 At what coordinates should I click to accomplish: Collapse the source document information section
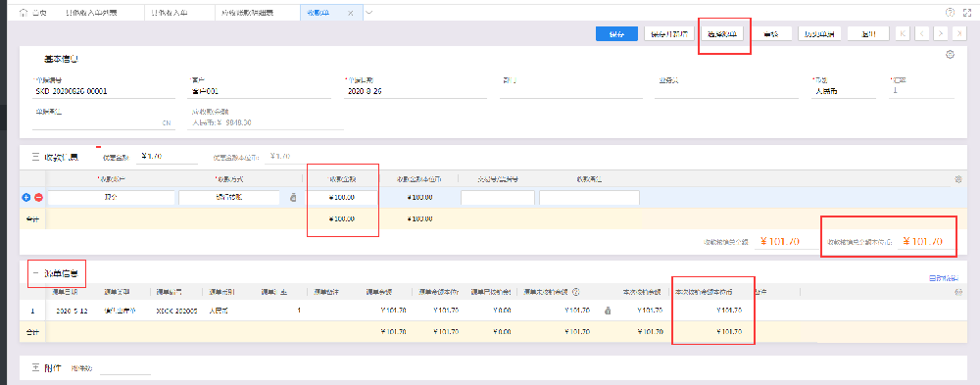pyautogui.click(x=35, y=273)
